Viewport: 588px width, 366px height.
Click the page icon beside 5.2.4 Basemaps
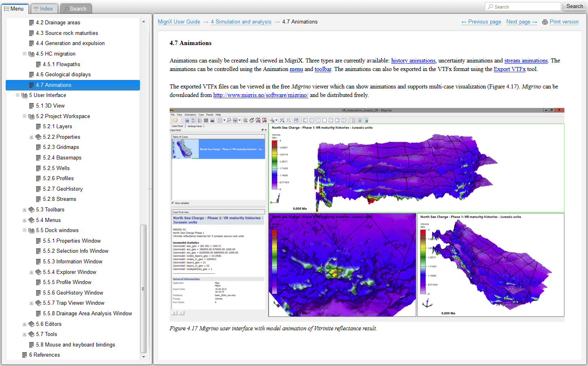pos(39,158)
